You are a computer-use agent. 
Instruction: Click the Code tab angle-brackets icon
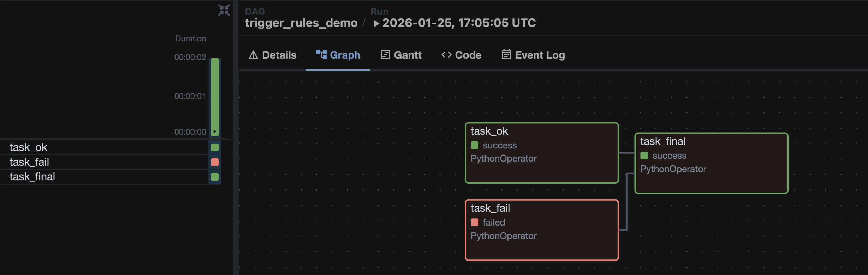click(446, 55)
